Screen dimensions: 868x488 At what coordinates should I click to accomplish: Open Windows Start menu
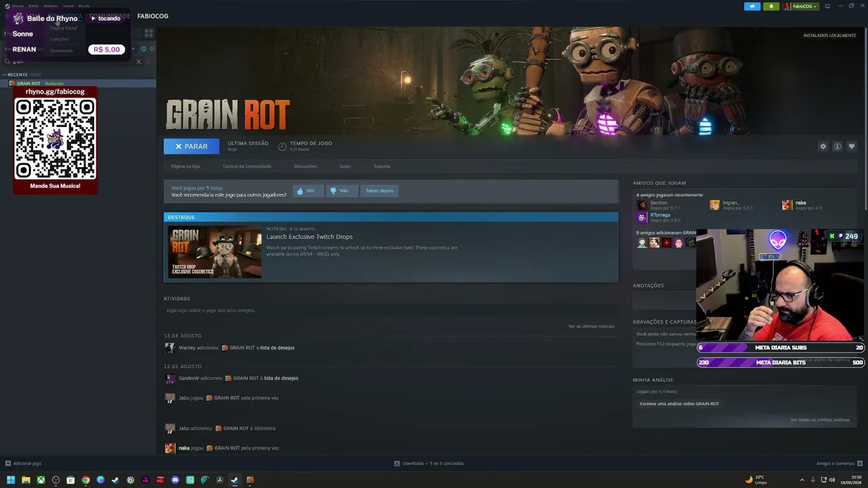(11, 480)
